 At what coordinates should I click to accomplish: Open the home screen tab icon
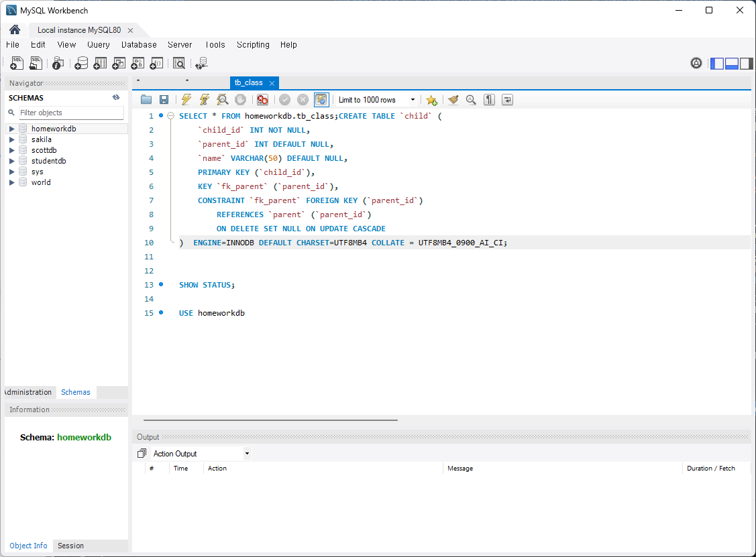[15, 30]
